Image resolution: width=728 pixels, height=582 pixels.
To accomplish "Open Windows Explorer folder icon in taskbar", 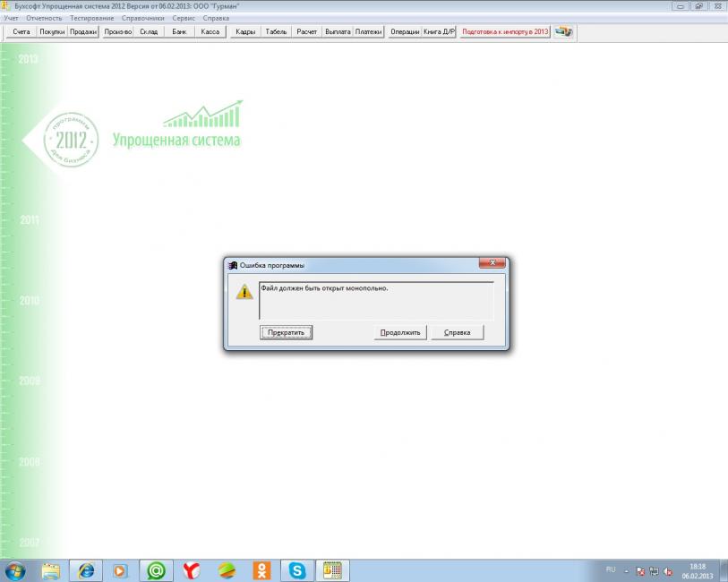I will tap(51, 570).
